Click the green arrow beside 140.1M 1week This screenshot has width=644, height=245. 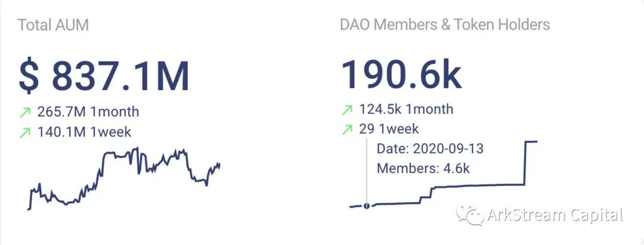pyautogui.click(x=25, y=132)
